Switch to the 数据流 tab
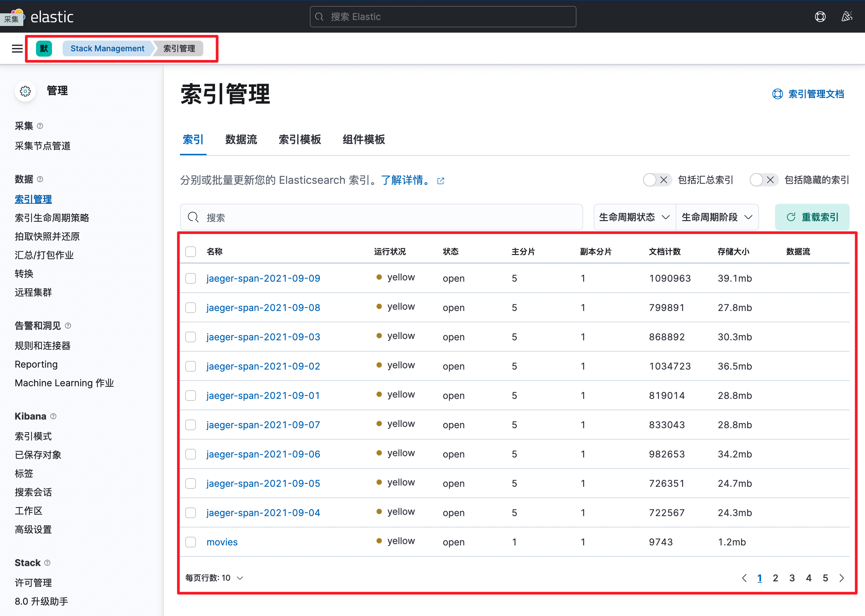This screenshot has height=616, width=865. [x=241, y=140]
